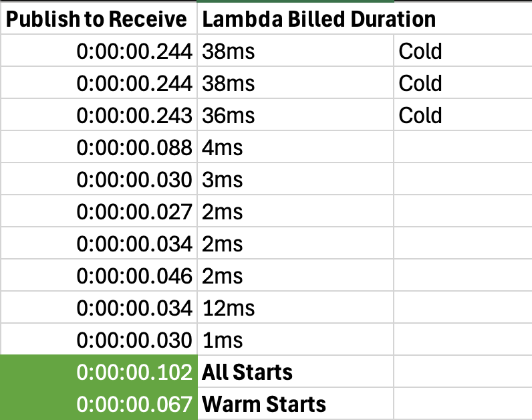Select the green 0:00:00.102 average cell
Image resolution: width=532 pixels, height=420 pixels.
click(x=135, y=373)
